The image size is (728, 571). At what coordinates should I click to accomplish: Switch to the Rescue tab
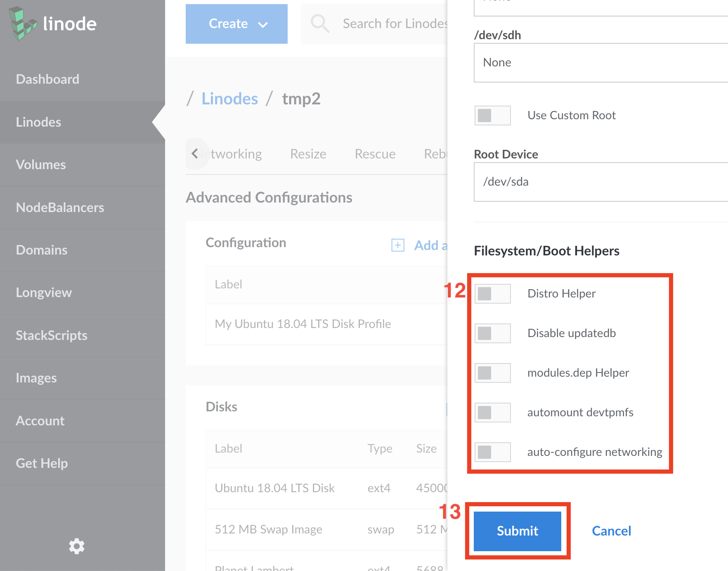(375, 154)
